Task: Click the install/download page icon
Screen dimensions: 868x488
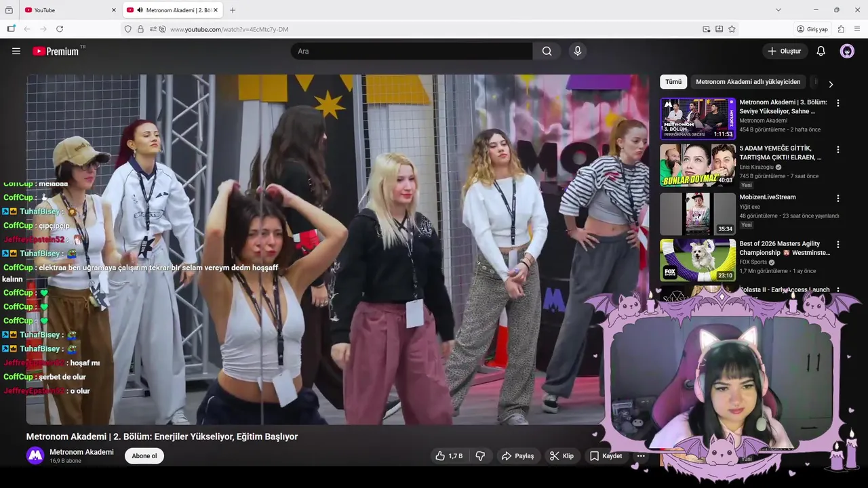Action: [719, 29]
